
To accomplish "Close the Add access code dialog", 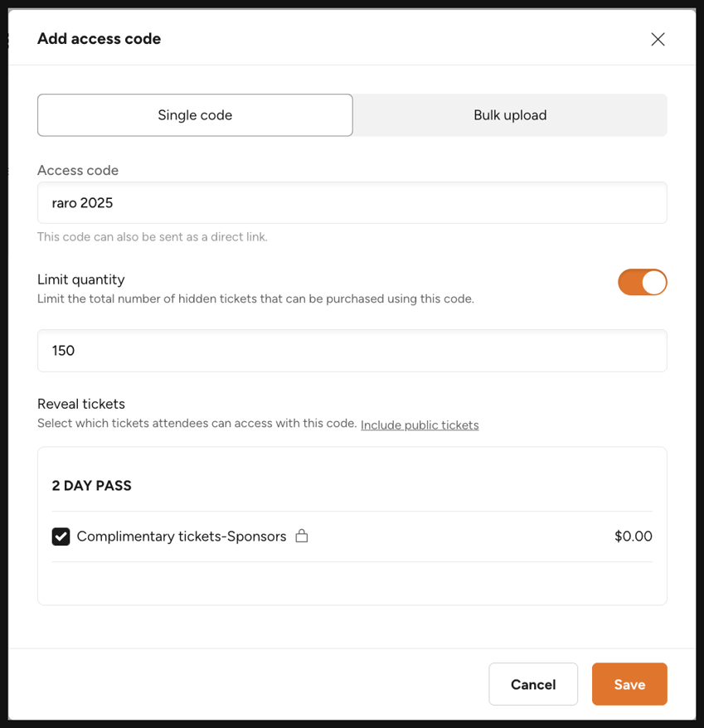I will coord(658,40).
